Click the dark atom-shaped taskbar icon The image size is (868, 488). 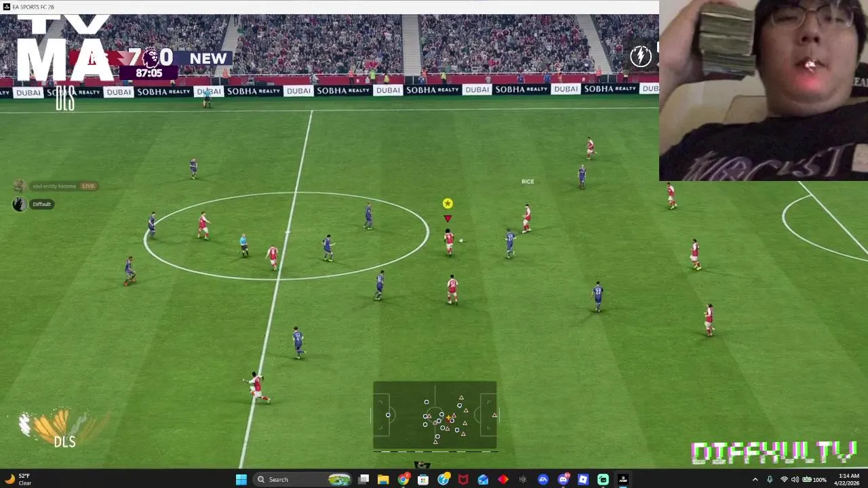tap(523, 479)
